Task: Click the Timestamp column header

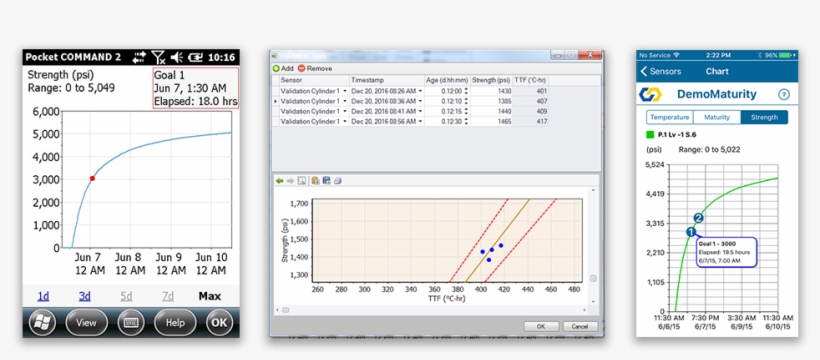Action: tap(387, 80)
